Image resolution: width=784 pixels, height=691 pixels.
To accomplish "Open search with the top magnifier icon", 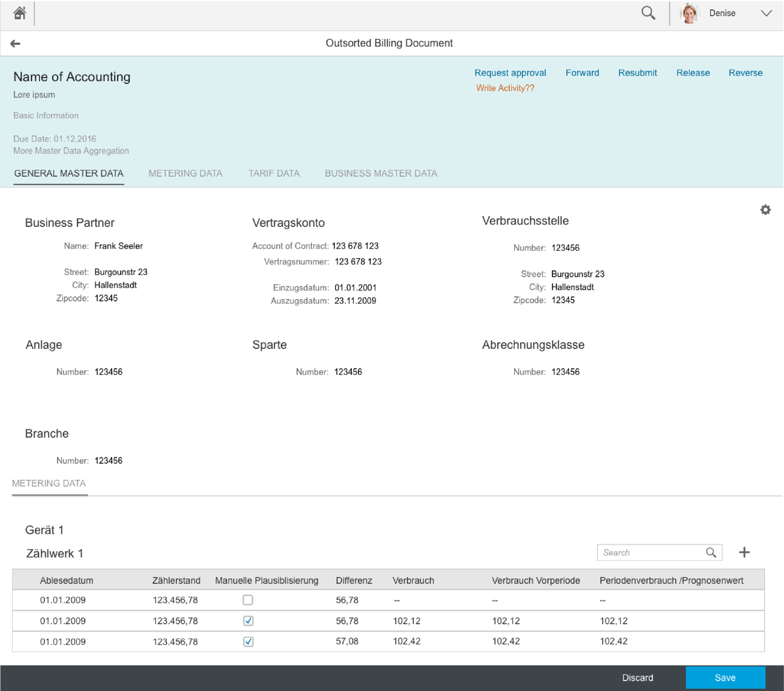I will click(x=648, y=13).
